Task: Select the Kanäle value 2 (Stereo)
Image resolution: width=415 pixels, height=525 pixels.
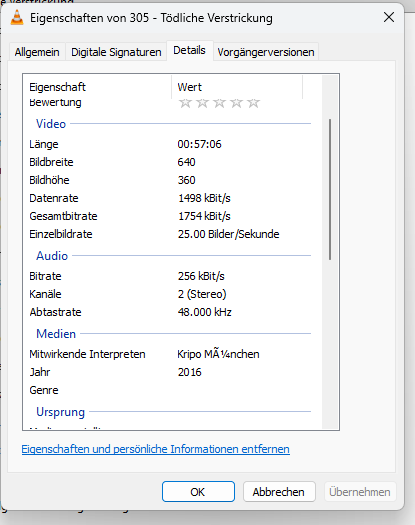Action: tap(202, 294)
